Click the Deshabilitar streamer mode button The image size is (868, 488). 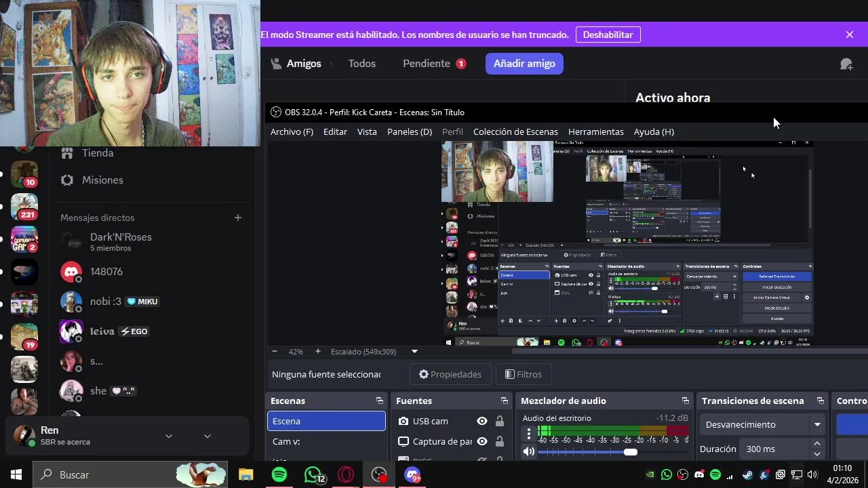click(608, 35)
